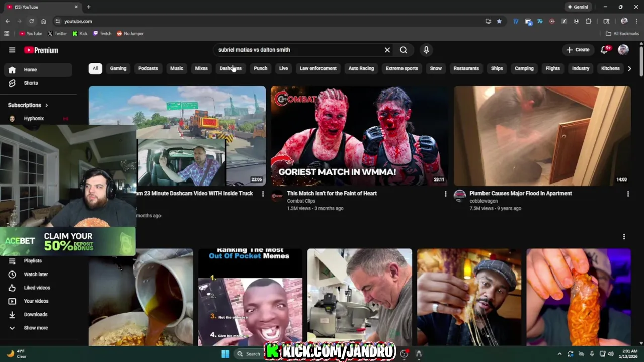The image size is (644, 362).
Task: Expand the Subscriptions section
Action: [x=28, y=105]
